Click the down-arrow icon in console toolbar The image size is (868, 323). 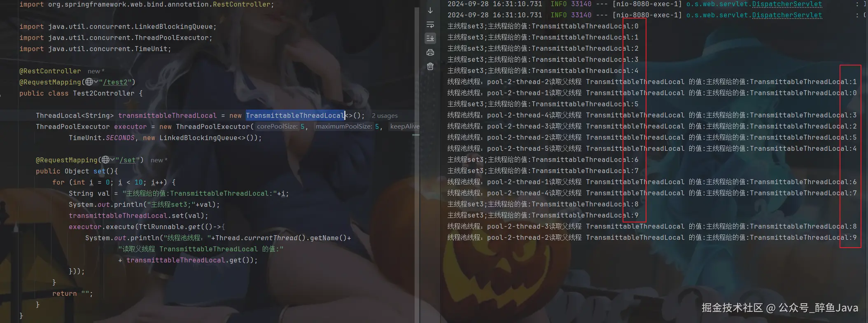(430, 10)
